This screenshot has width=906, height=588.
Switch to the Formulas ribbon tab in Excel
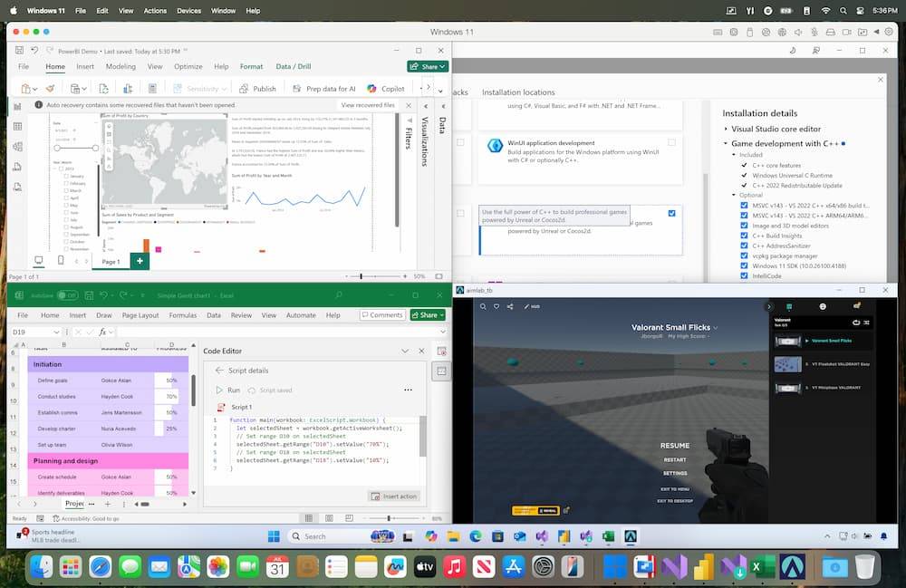(185, 315)
